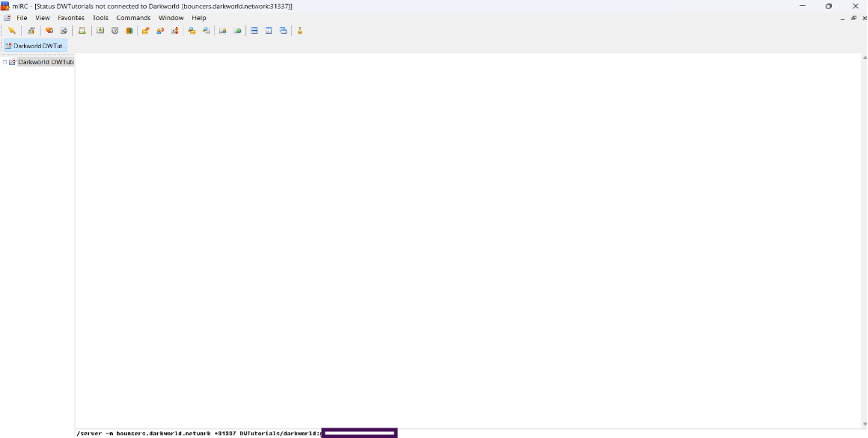868x438 pixels.
Task: Open the Commands menu
Action: (133, 18)
